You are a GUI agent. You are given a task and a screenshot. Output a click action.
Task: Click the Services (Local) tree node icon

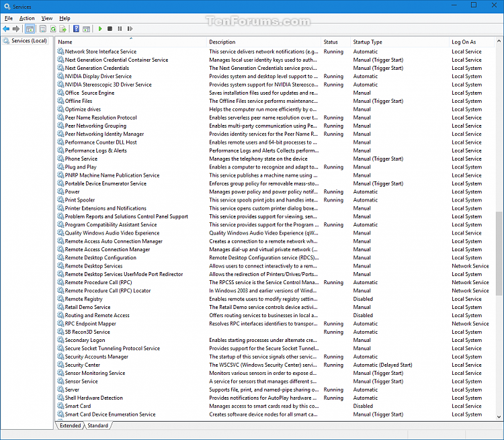point(7,41)
